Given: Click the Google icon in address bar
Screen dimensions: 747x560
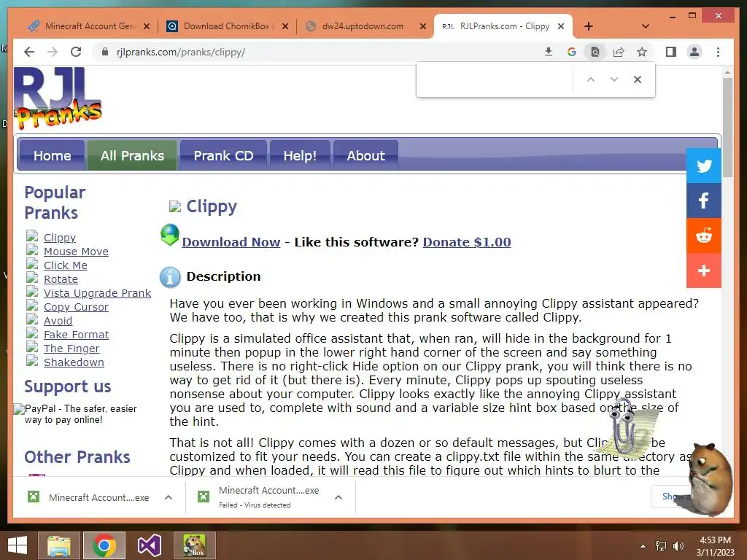Looking at the screenshot, I should click(x=572, y=52).
